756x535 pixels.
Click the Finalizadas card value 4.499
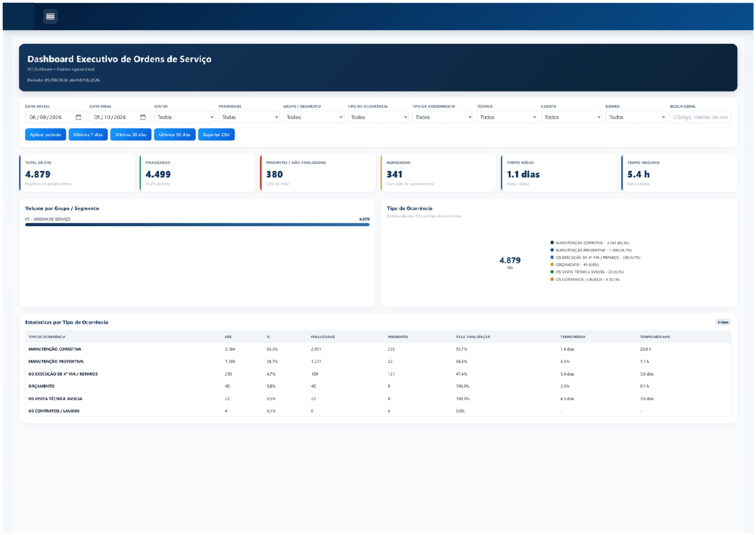click(158, 175)
